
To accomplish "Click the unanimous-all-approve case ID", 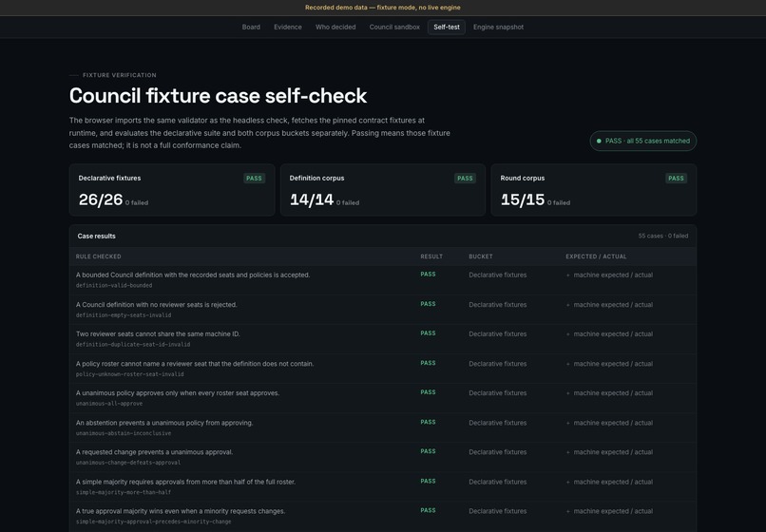I will pos(109,404).
